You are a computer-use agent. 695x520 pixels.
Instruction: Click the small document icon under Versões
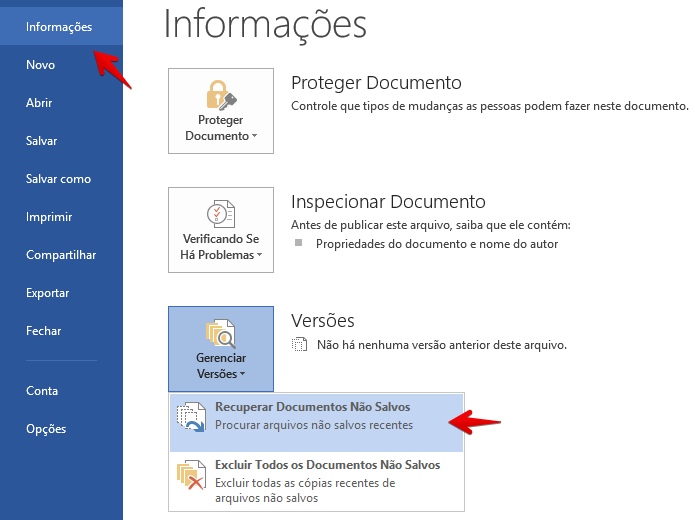pyautogui.click(x=298, y=345)
